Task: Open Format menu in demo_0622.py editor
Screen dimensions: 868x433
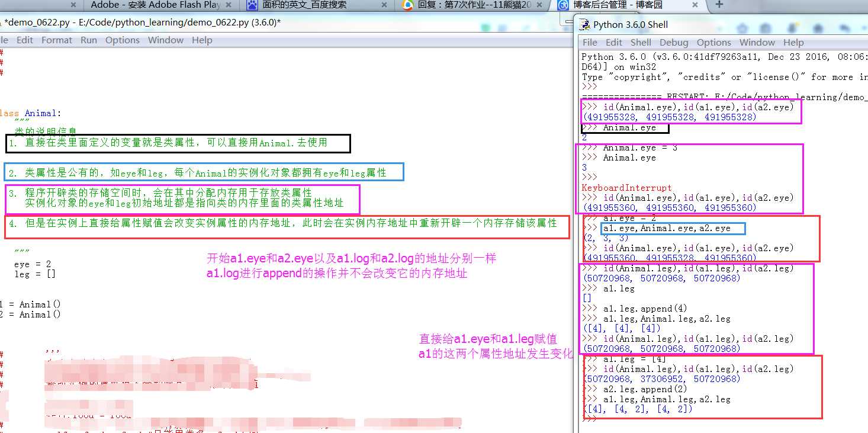Action: click(57, 40)
